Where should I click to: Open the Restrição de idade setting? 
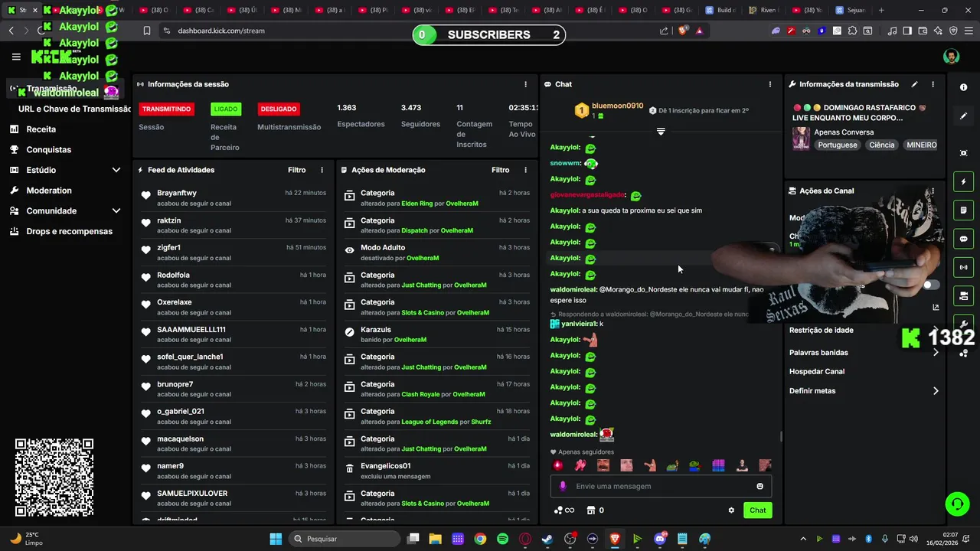pyautogui.click(x=821, y=330)
